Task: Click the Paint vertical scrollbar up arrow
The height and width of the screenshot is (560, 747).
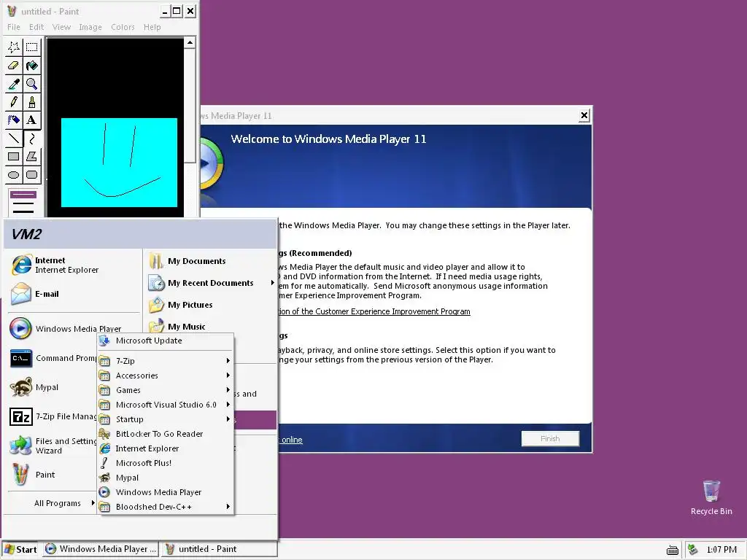Action: click(x=190, y=43)
